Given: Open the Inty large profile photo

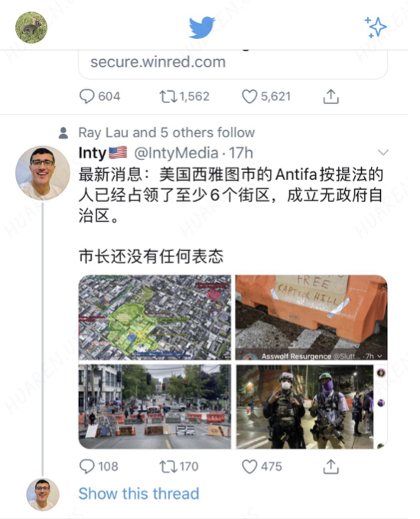Looking at the screenshot, I should [x=43, y=173].
